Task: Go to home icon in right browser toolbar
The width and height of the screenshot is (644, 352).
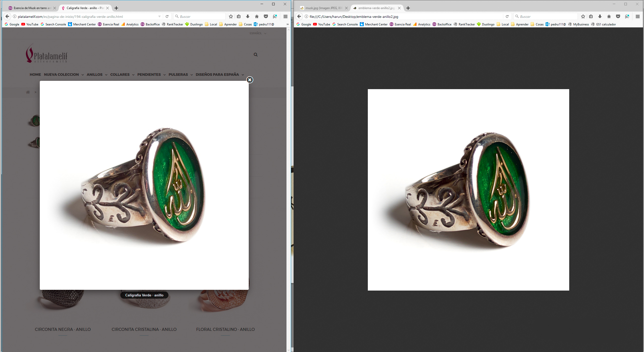Action: tap(609, 17)
